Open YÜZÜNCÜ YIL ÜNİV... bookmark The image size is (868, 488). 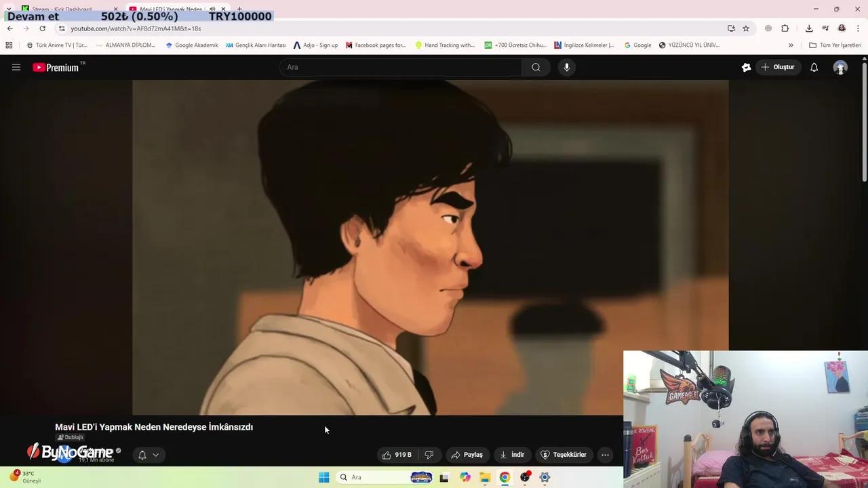[689, 45]
